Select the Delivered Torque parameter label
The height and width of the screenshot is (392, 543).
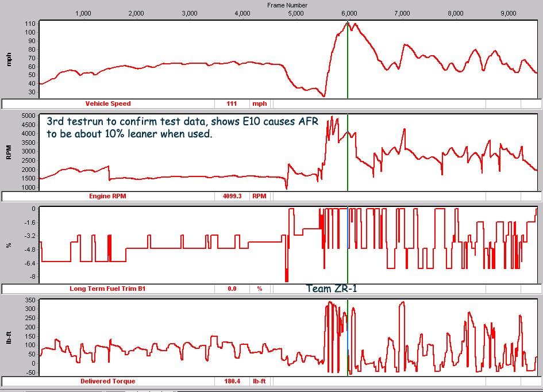point(108,381)
